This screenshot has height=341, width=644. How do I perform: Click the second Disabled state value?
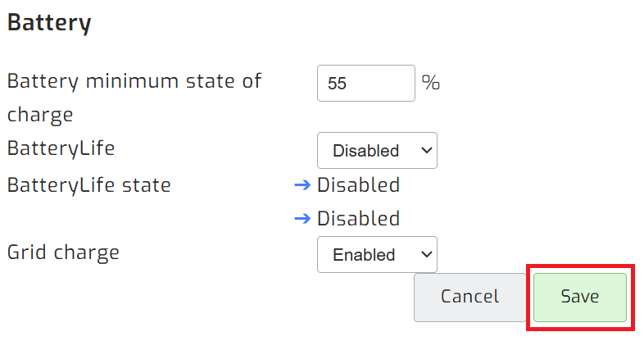point(358,219)
